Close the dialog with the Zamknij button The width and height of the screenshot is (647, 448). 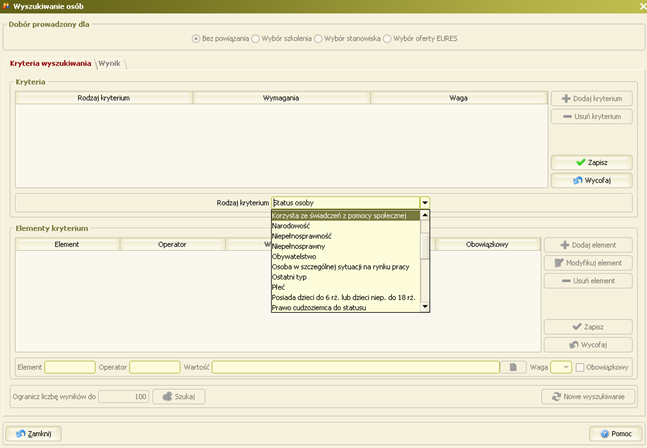(33, 434)
